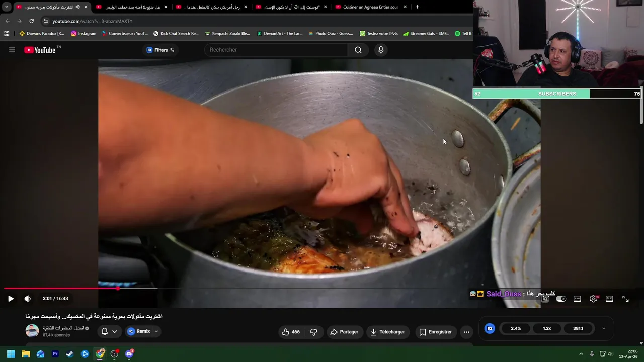Click the blue vidIQ round icon

tap(490, 328)
